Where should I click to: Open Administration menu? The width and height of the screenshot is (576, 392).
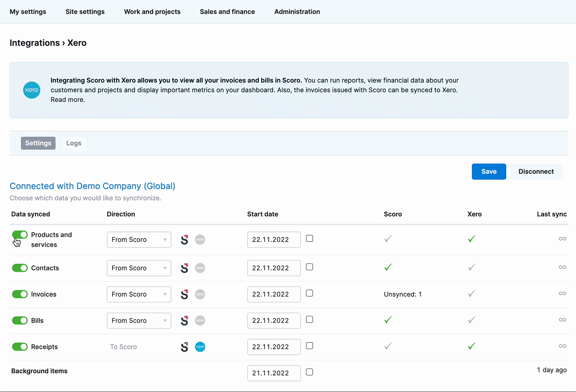[297, 12]
